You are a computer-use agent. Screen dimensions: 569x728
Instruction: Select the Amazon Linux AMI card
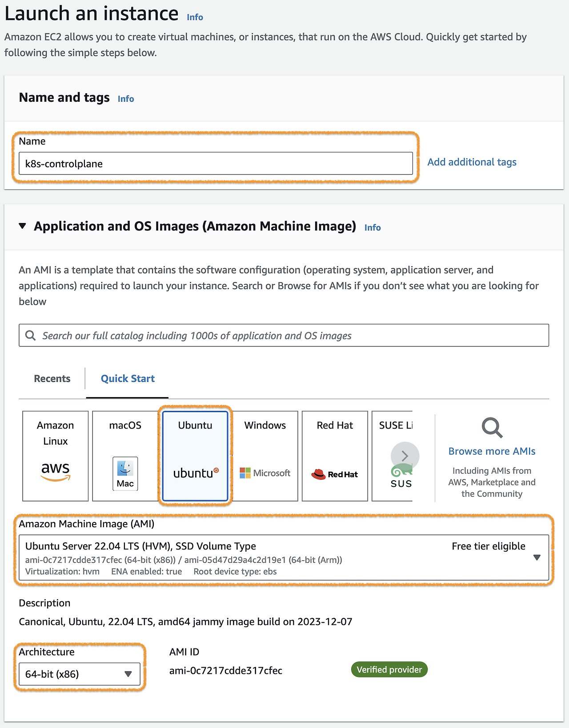pyautogui.click(x=56, y=456)
